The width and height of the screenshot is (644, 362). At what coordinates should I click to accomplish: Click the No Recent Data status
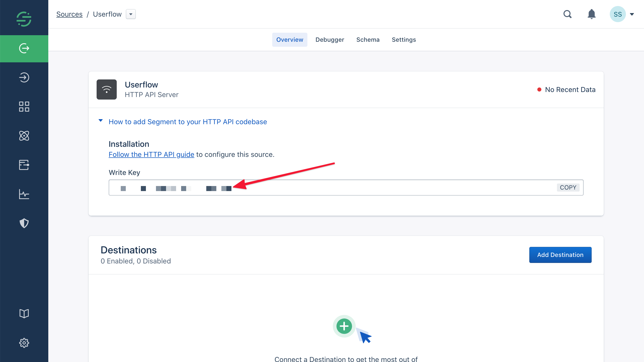click(566, 89)
